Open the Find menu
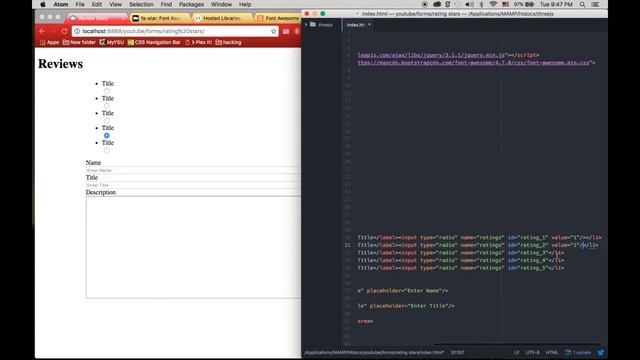Image resolution: width=640 pixels, height=360 pixels. [x=166, y=4]
